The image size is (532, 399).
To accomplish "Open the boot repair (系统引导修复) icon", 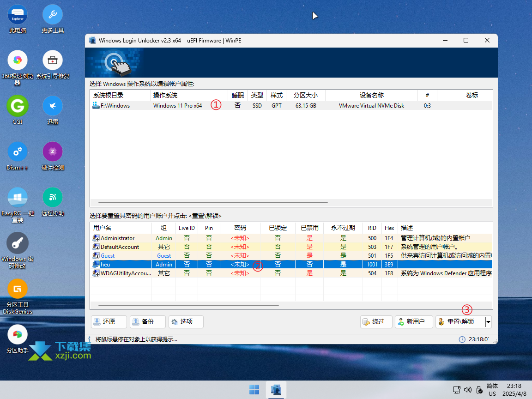I will (x=53, y=60).
